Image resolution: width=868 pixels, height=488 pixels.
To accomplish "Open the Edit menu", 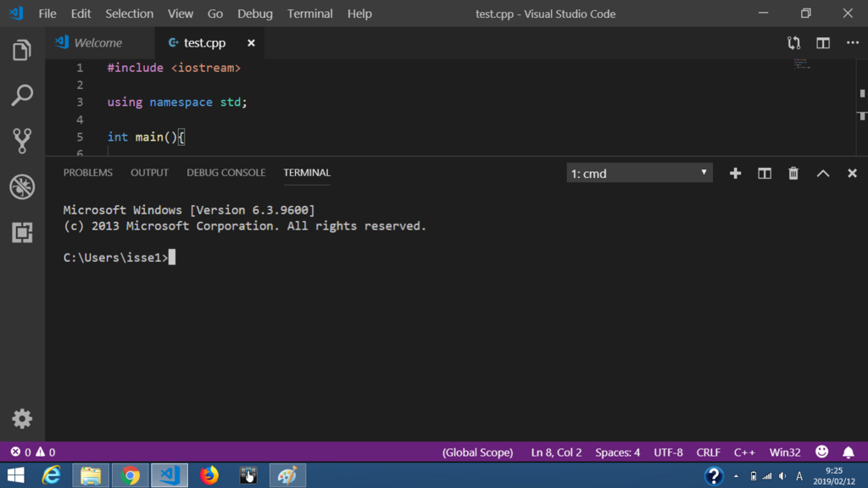I will point(81,14).
